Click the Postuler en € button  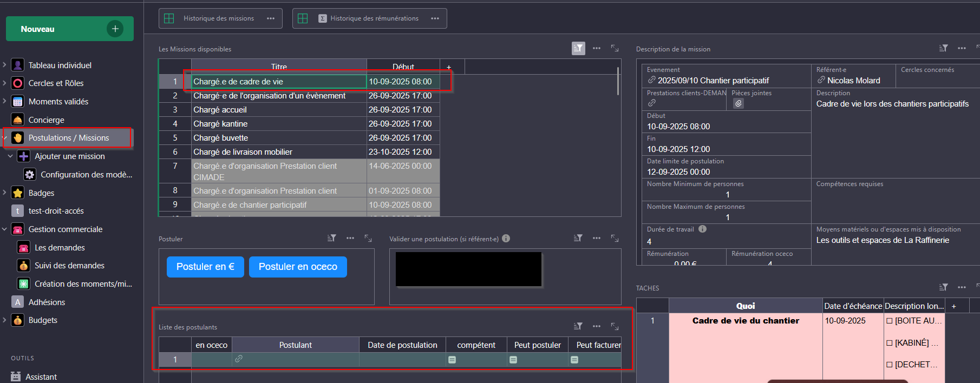(x=205, y=267)
